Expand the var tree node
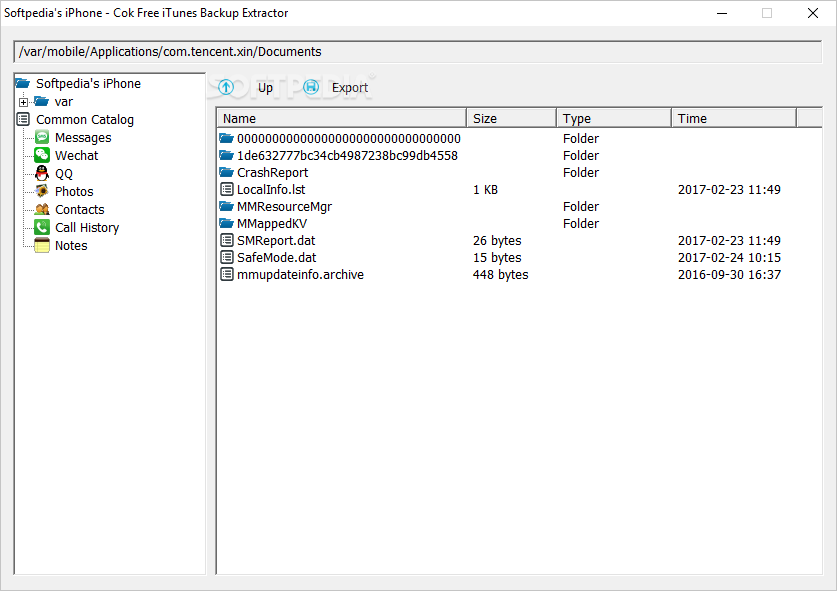This screenshot has height=591, width=837. (23, 102)
